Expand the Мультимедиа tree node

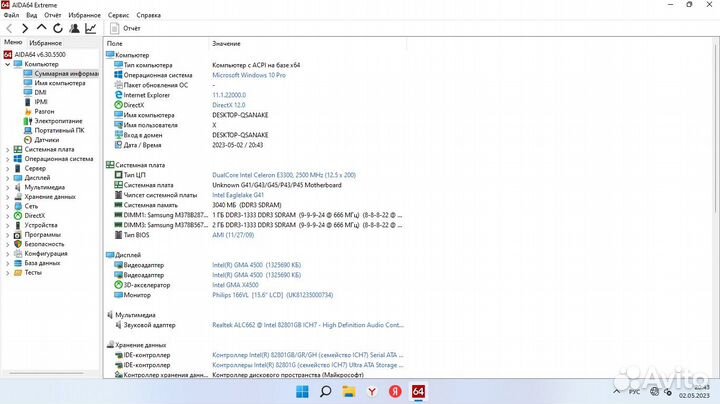pyautogui.click(x=7, y=187)
